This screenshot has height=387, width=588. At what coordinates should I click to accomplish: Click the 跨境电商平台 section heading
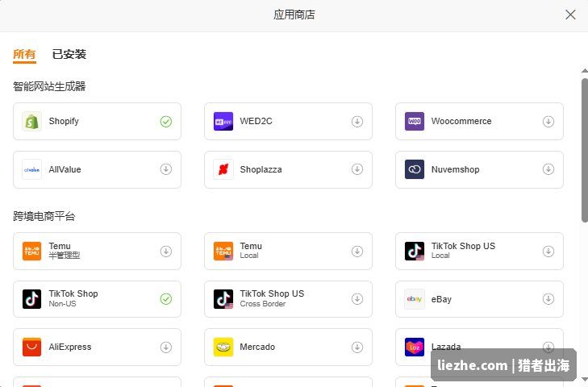click(x=44, y=216)
